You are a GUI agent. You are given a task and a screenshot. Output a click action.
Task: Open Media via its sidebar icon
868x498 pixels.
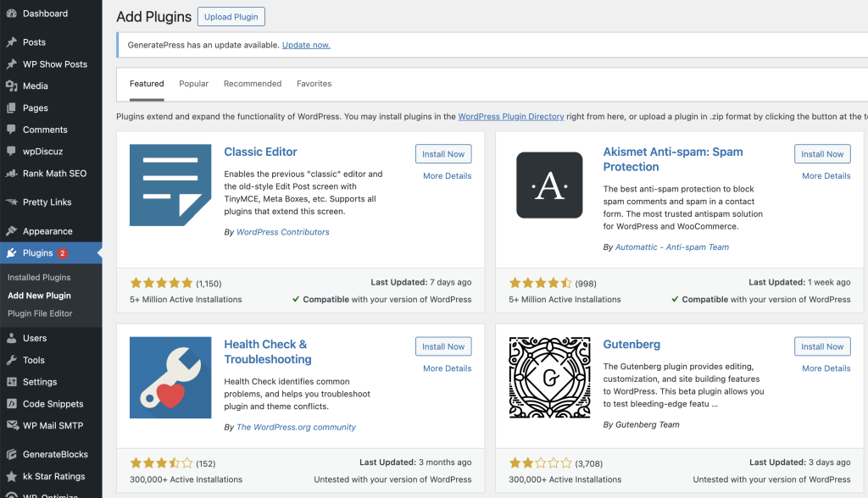click(11, 86)
